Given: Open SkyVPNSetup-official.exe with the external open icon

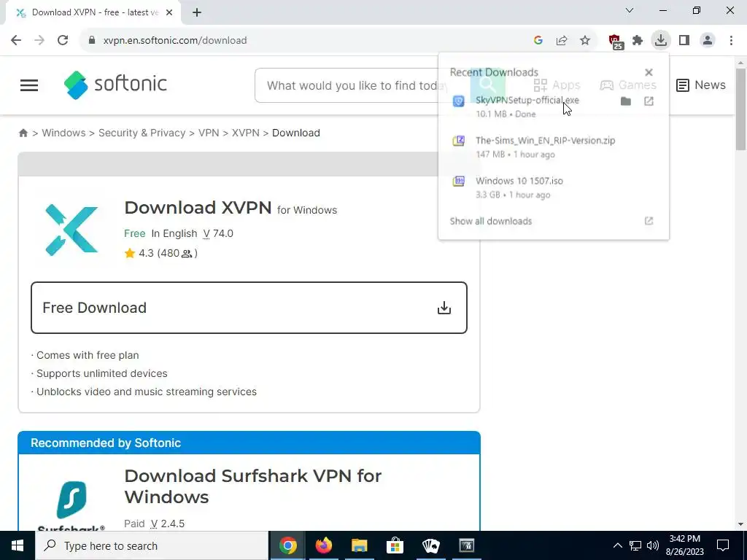Looking at the screenshot, I should pyautogui.click(x=649, y=101).
